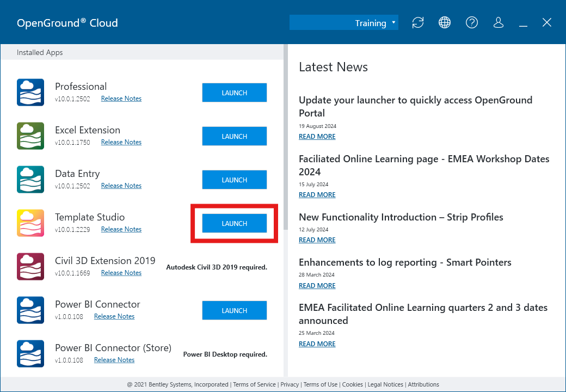Click the Installed Apps list scrollbar
Screen dimensions: 566x392
(x=286, y=137)
